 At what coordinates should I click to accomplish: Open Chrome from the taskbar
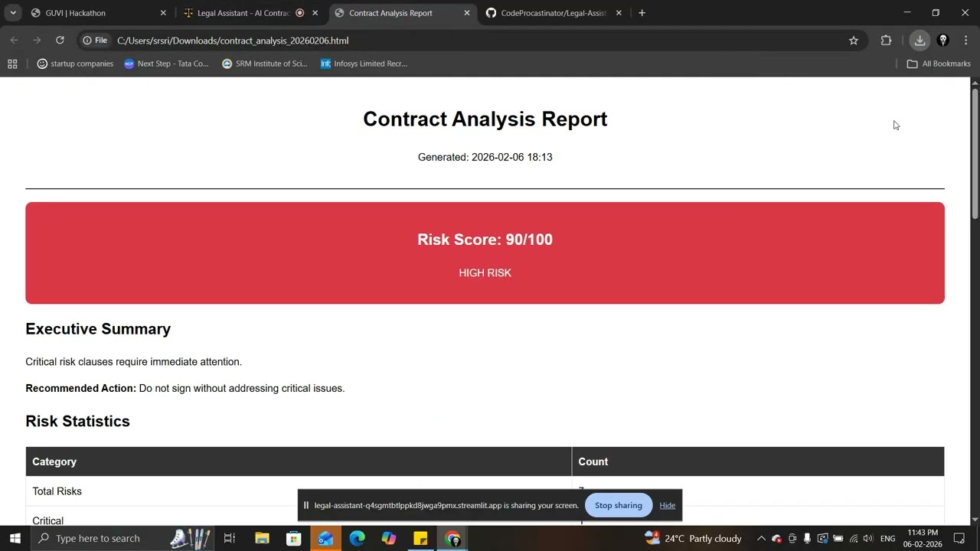pos(452,538)
